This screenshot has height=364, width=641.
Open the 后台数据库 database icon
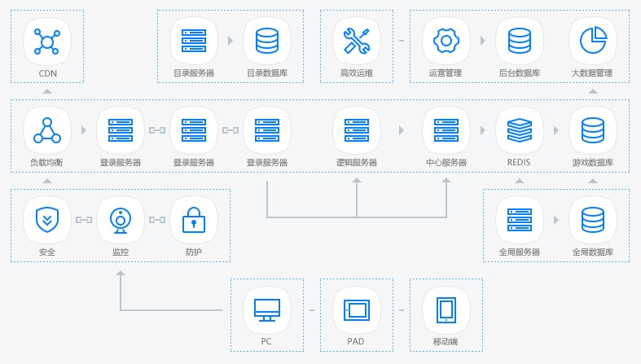[x=520, y=41]
